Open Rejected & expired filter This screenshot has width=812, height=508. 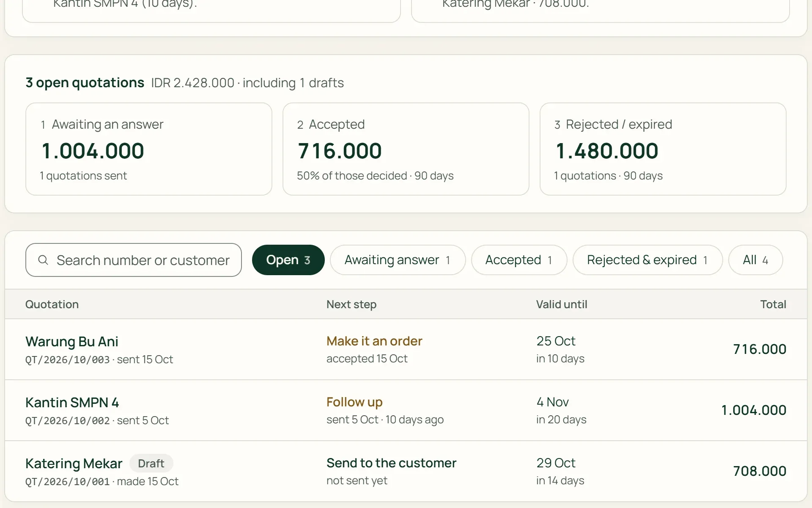tap(647, 260)
